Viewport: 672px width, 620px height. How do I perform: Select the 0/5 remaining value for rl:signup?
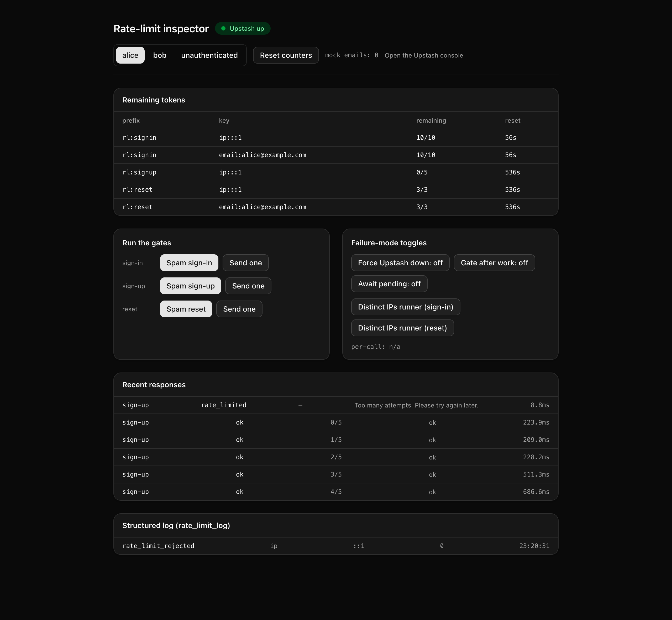422,172
